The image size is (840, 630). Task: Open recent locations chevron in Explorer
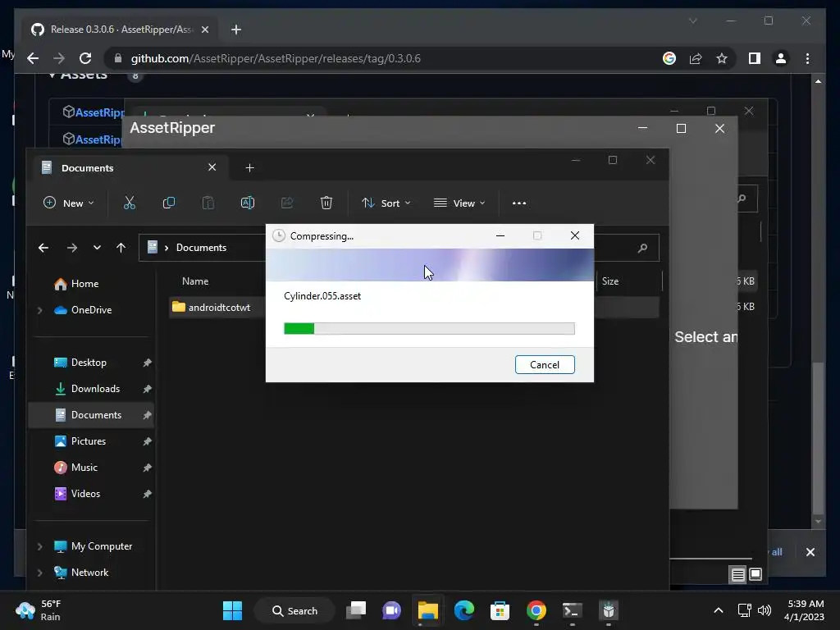tap(97, 248)
